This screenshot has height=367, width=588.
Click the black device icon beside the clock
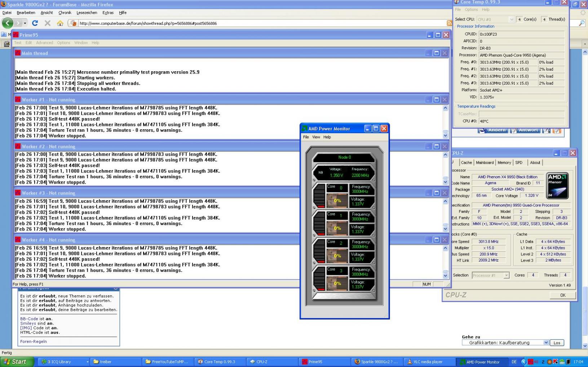569,362
